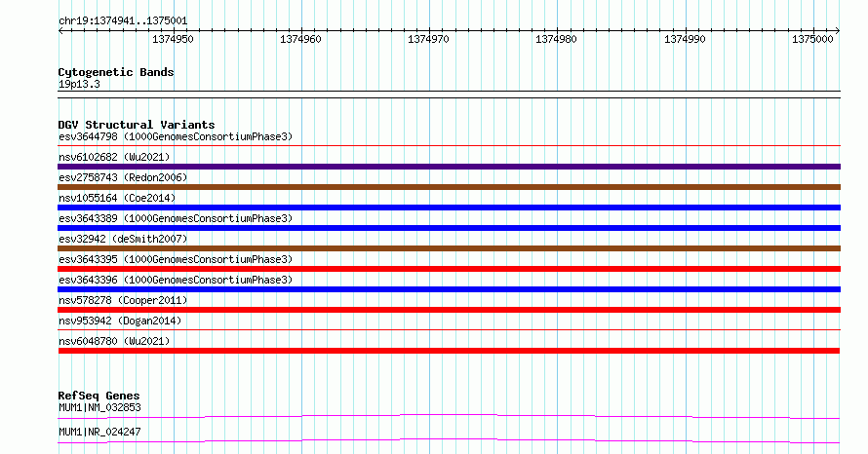Select the brown esv32942 variant bar
Screen dimensions: 868x454
(x=449, y=248)
